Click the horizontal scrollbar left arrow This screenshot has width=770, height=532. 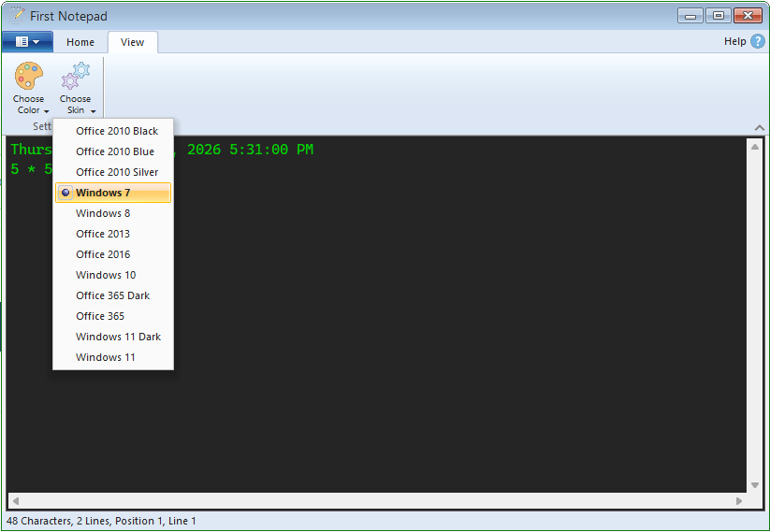click(x=16, y=501)
